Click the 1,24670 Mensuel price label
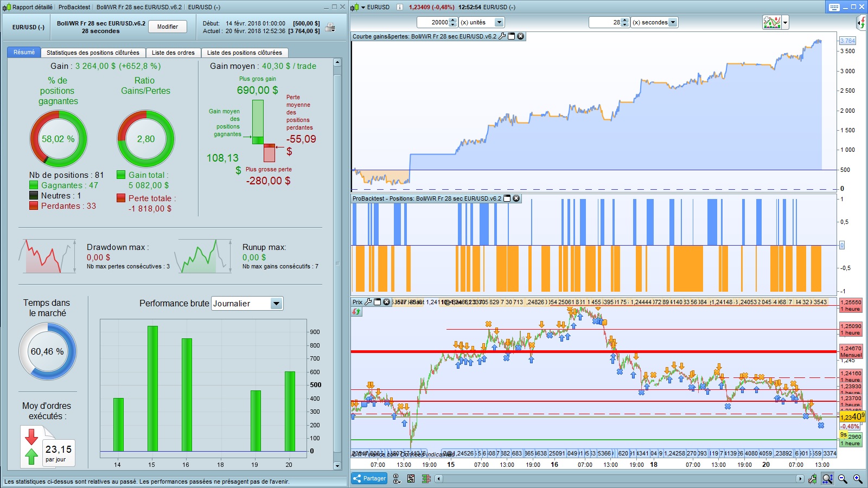Viewport: 868px width, 488px height. point(851,351)
